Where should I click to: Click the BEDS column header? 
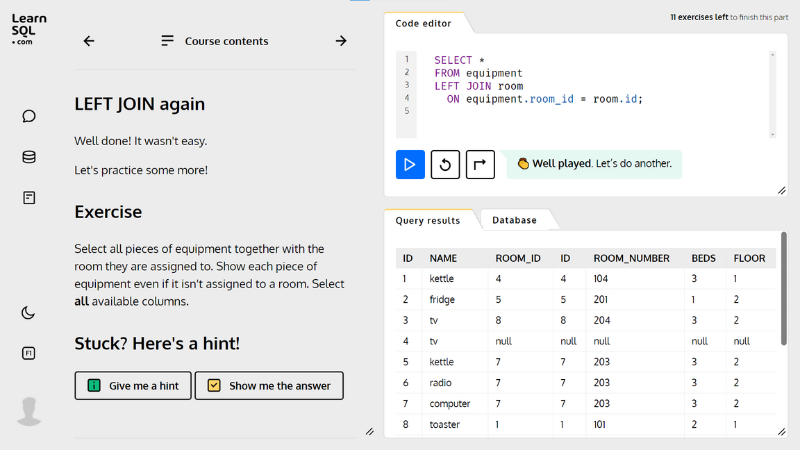click(703, 258)
